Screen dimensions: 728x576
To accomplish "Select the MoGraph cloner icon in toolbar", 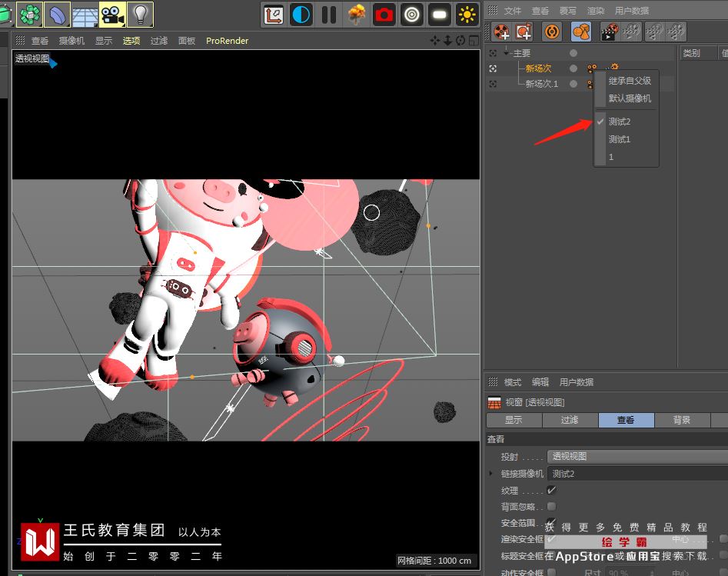I will pyautogui.click(x=30, y=15).
